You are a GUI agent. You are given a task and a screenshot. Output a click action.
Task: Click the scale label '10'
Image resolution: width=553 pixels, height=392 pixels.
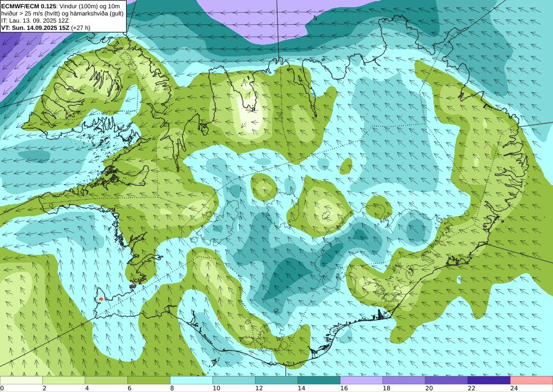tap(216, 388)
